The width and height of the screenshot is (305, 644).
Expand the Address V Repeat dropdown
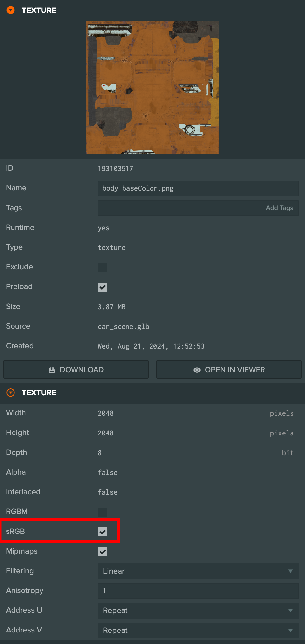[198, 631]
